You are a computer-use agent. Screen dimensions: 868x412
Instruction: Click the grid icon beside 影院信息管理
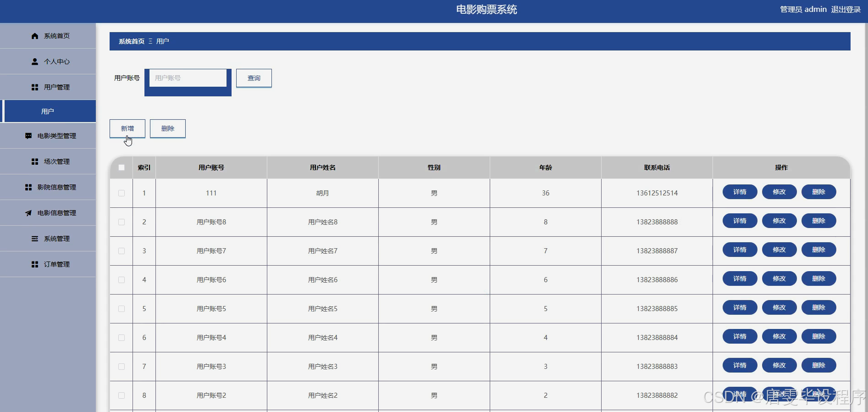tap(28, 187)
